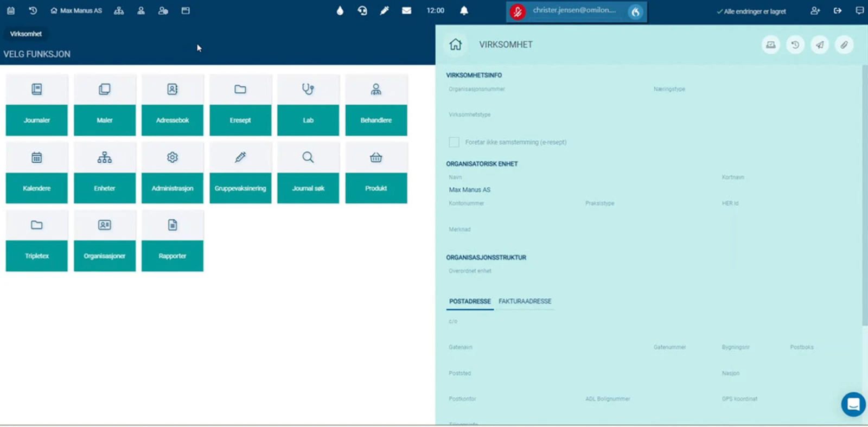The image size is (868, 427).
Task: Click the HER id field
Action: click(786, 209)
